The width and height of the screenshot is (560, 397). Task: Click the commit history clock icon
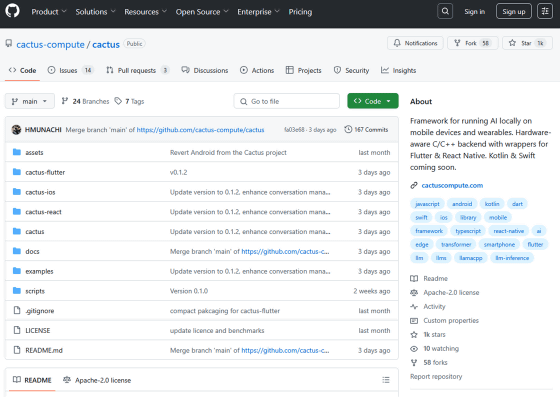[348, 129]
